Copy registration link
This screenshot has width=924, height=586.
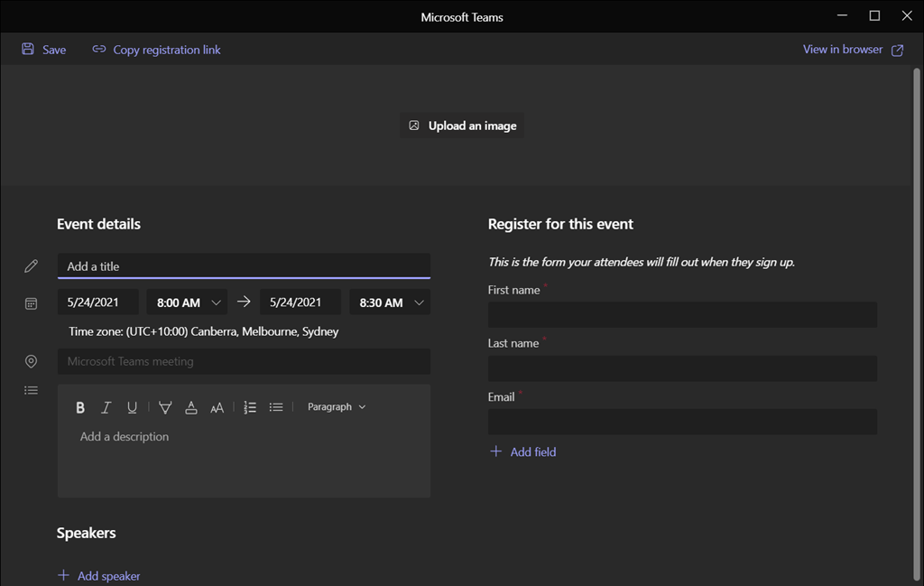pos(157,50)
